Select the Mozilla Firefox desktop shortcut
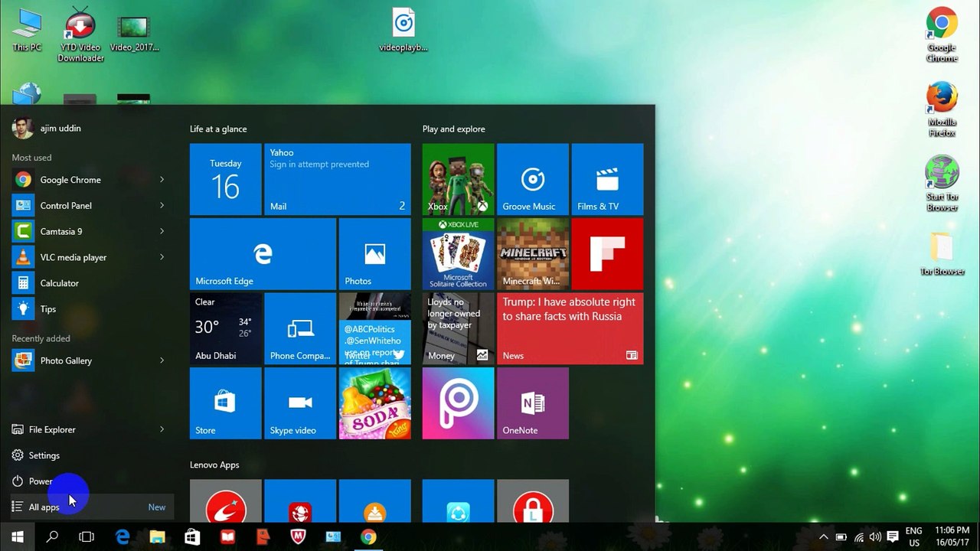This screenshot has width=980, height=551. (x=942, y=109)
